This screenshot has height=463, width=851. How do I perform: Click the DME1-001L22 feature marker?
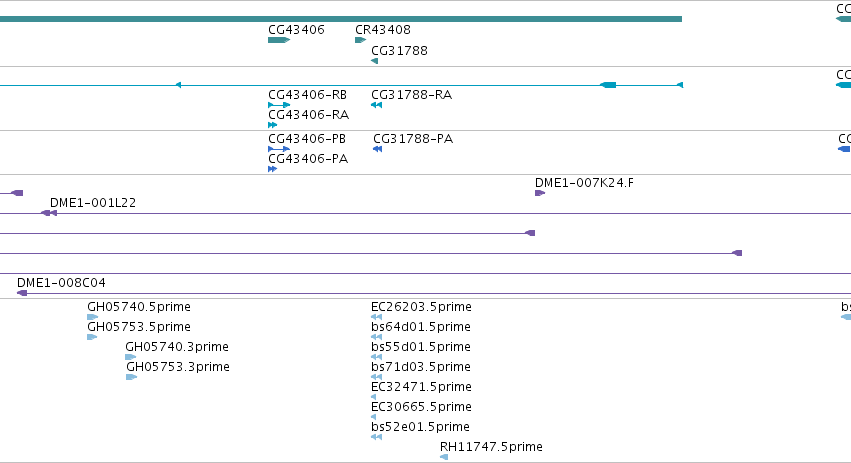coord(49,213)
